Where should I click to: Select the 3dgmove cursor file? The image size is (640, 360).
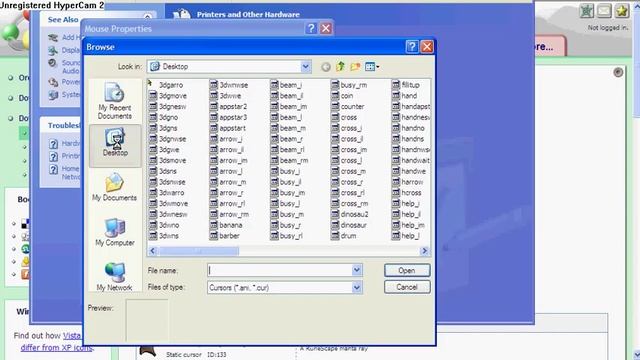(x=168, y=96)
